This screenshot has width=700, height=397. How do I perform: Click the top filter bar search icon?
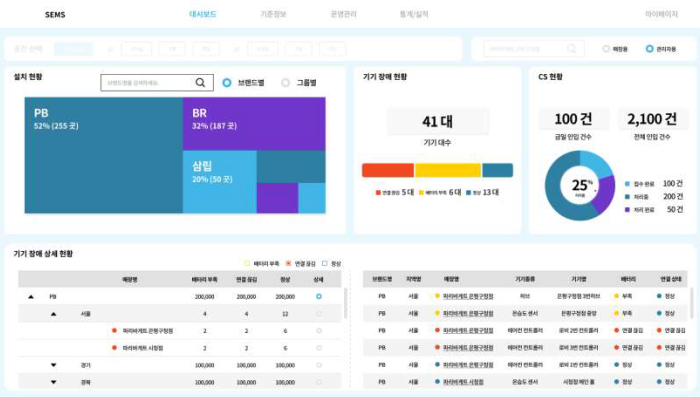[x=571, y=49]
